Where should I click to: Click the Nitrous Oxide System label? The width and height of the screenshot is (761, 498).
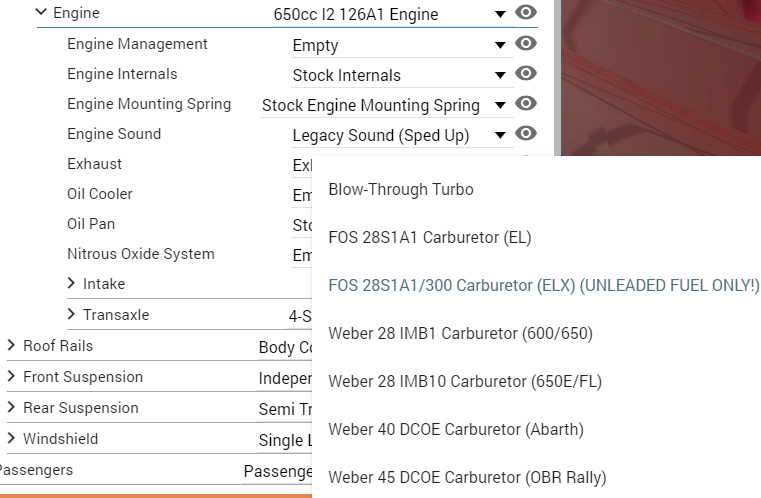pyautogui.click(x=141, y=254)
